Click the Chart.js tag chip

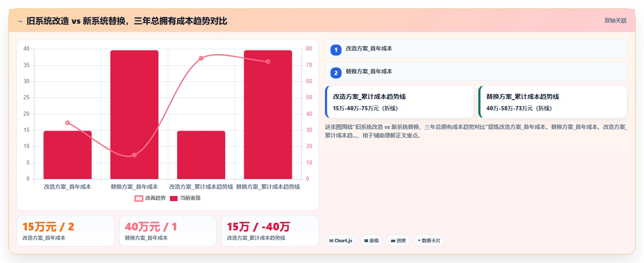coord(341,241)
